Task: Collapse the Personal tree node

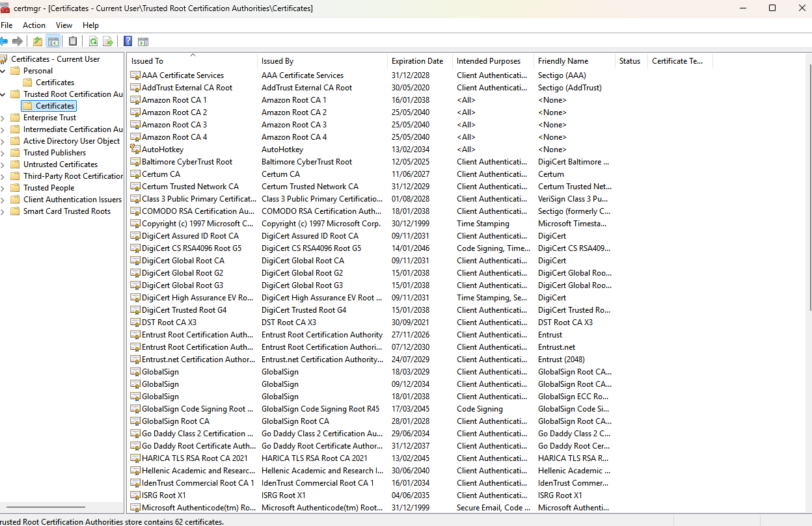Action: [3, 71]
